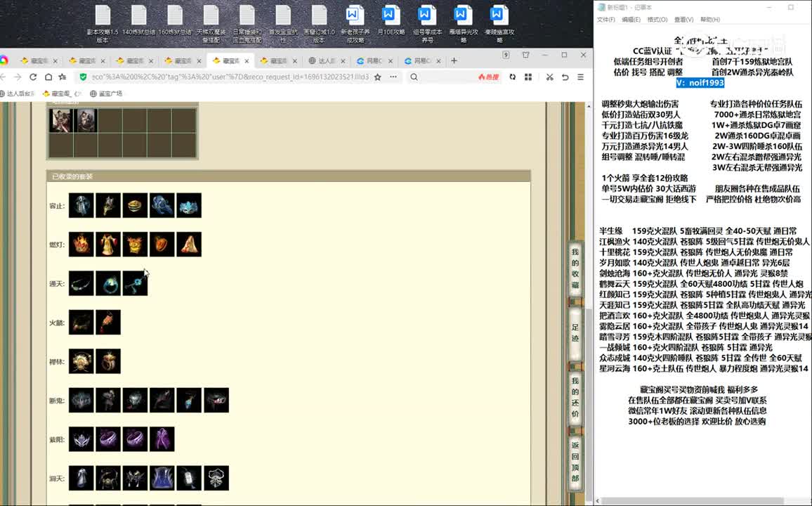Open desktop file 副本攻略1.5版本

tap(103, 24)
